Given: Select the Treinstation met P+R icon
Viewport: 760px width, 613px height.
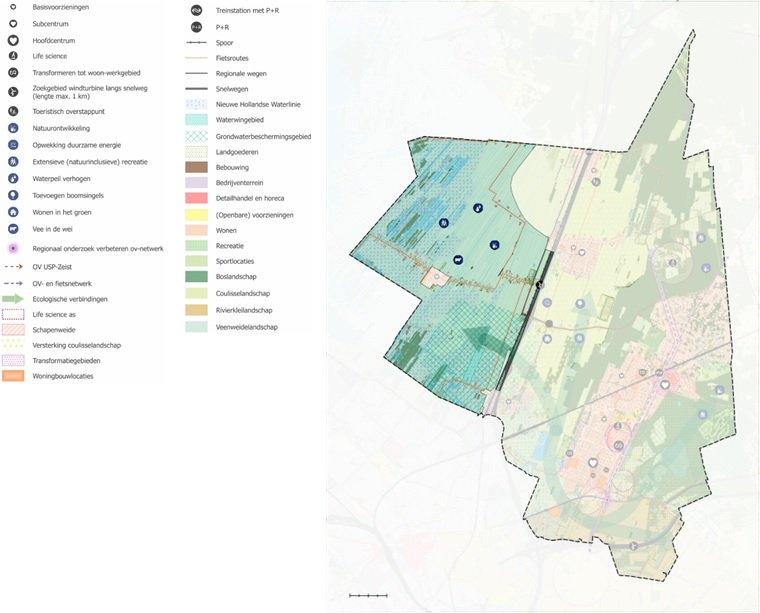Looking at the screenshot, I should (x=196, y=9).
